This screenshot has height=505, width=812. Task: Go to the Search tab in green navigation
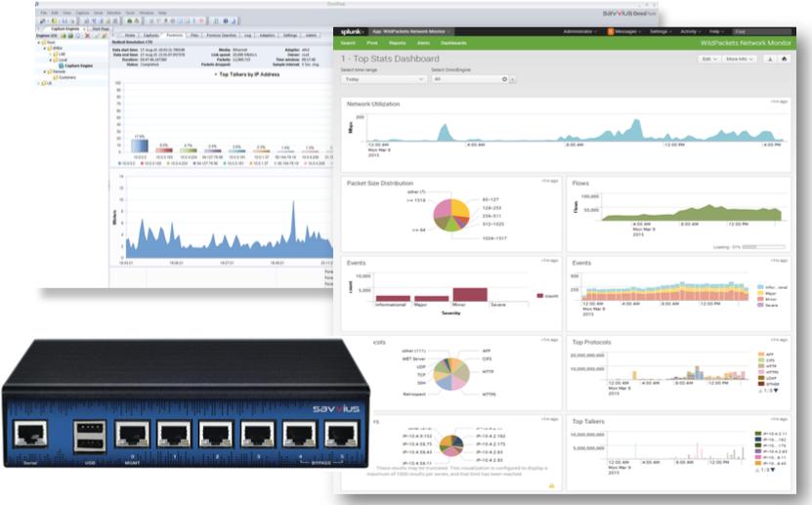[348, 43]
